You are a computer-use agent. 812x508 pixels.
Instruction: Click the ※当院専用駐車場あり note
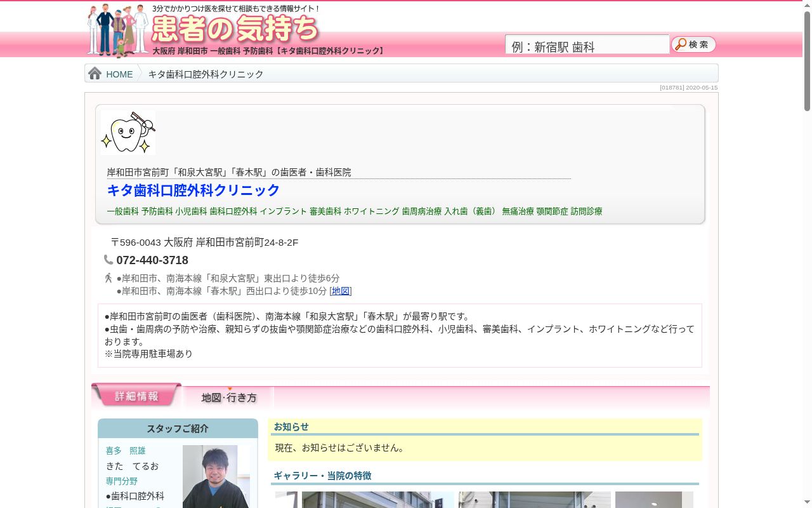(148, 354)
